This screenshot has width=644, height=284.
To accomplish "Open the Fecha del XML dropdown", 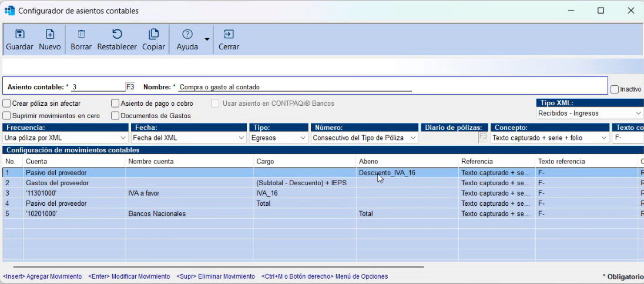I will (188, 138).
